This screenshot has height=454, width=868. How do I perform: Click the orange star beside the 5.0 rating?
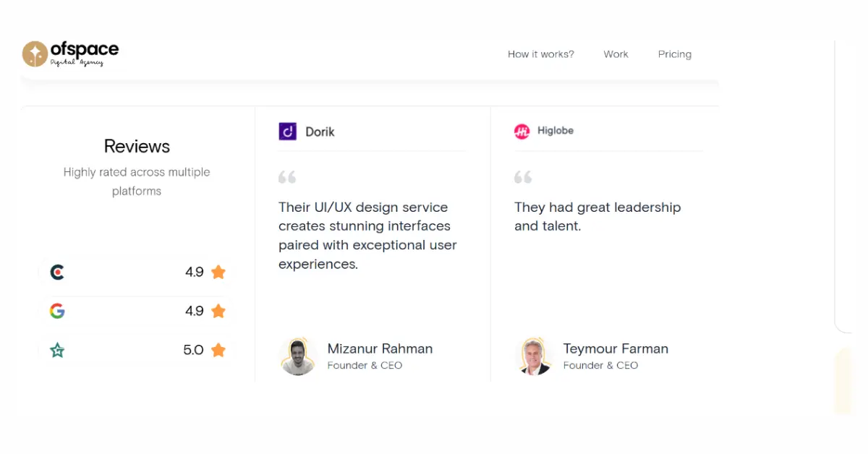218,350
